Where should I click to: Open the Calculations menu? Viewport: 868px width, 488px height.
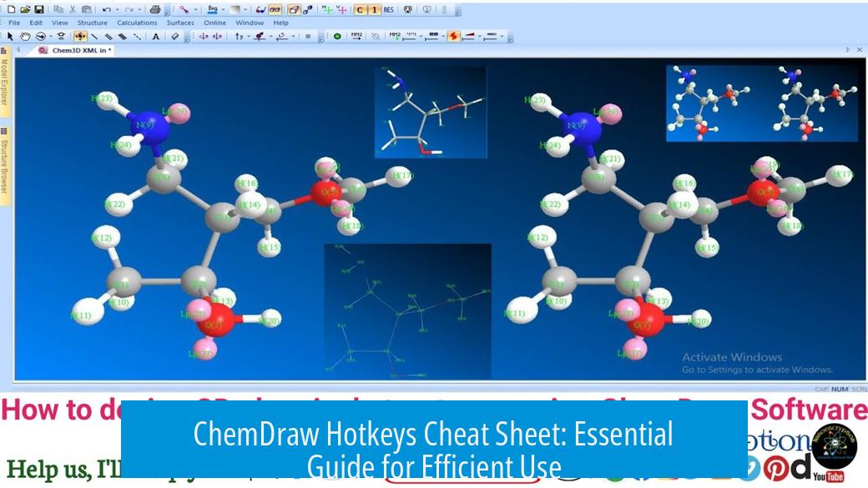[x=137, y=23]
